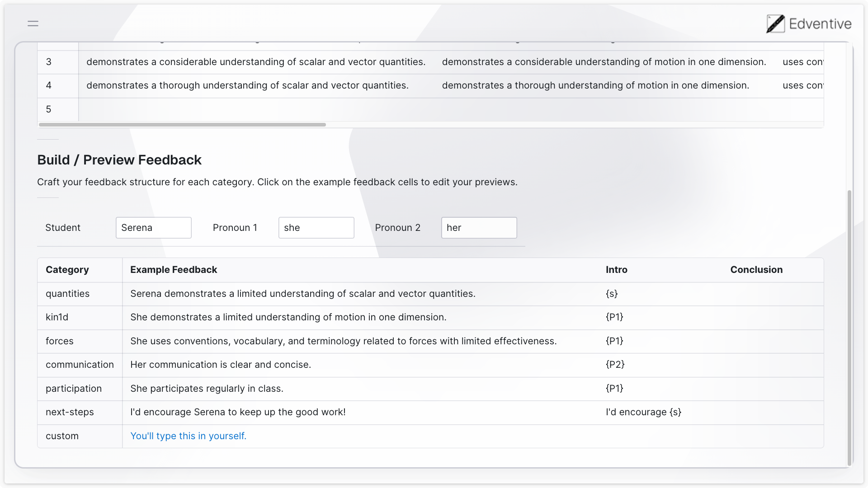
Task: Click the quantities category cell
Action: 80,294
